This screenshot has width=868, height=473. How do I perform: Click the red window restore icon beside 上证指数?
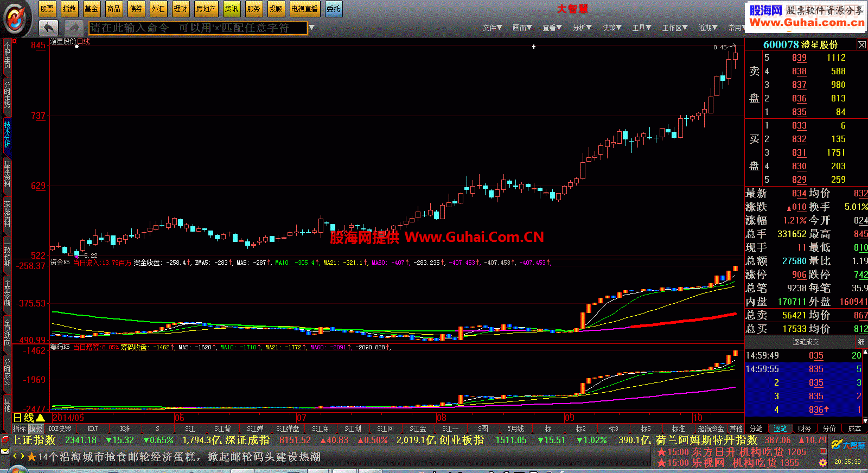coord(5,440)
